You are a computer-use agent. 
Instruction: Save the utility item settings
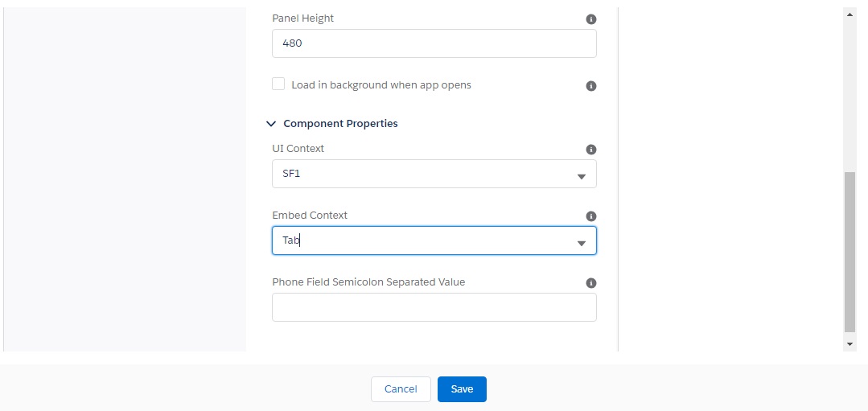pos(462,389)
